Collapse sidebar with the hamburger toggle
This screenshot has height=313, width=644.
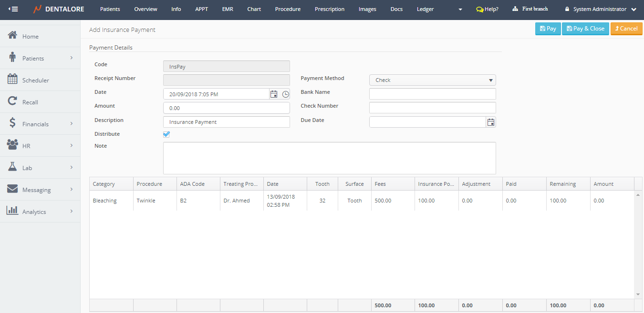(x=13, y=9)
